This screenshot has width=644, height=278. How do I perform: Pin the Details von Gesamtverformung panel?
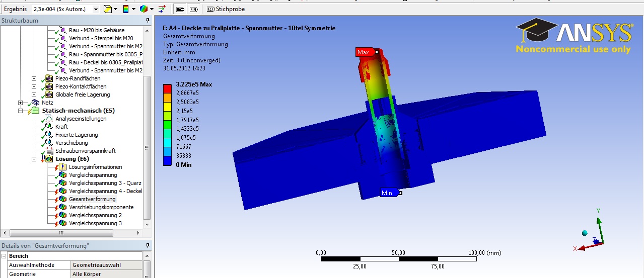[148, 246]
